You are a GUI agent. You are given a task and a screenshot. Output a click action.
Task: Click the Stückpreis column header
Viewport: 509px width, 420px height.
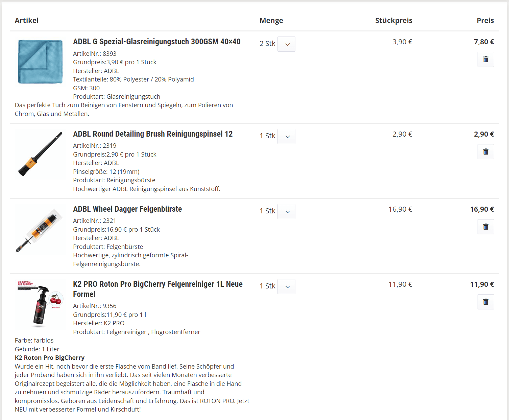[x=393, y=21]
